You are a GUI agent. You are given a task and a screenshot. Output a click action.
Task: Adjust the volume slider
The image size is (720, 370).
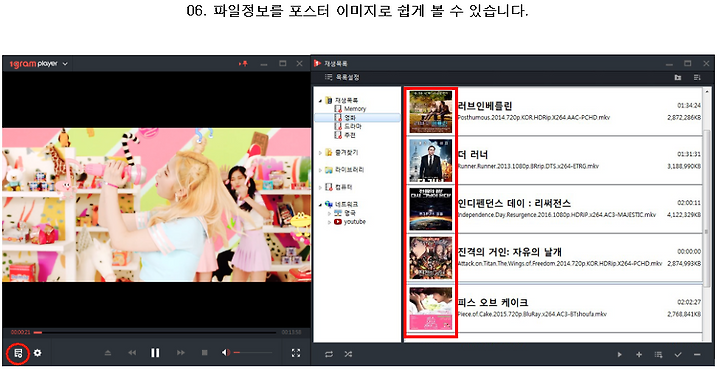point(253,353)
